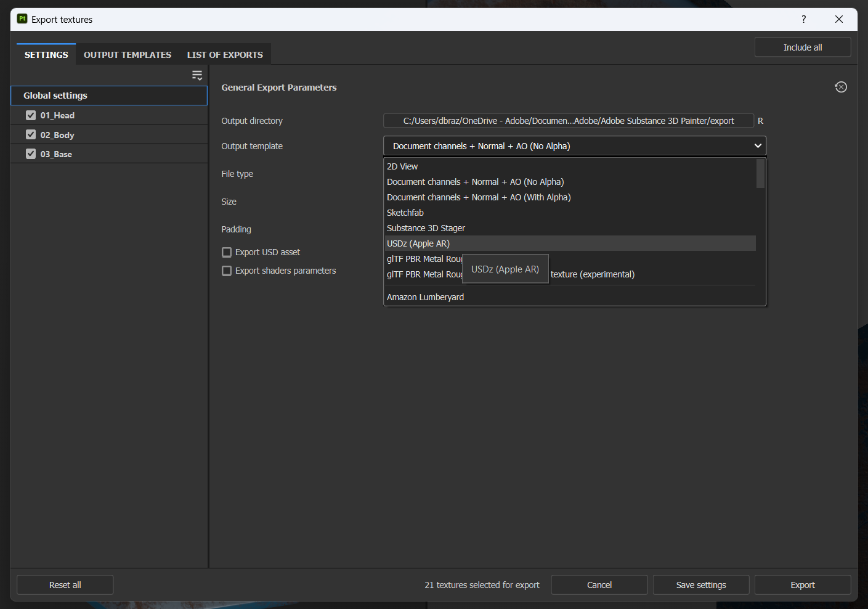Image resolution: width=868 pixels, height=609 pixels.
Task: Click the dropdown's vertical scrollbar
Action: click(x=760, y=174)
